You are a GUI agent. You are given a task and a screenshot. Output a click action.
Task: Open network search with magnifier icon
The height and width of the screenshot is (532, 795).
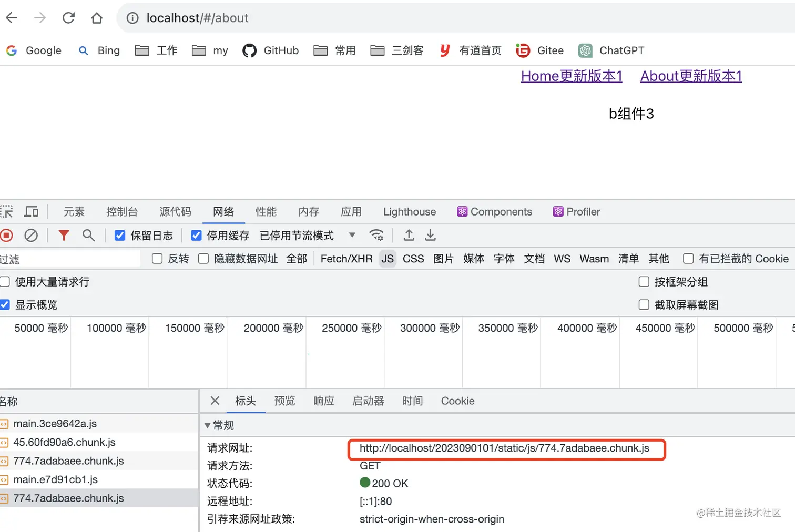pos(88,236)
